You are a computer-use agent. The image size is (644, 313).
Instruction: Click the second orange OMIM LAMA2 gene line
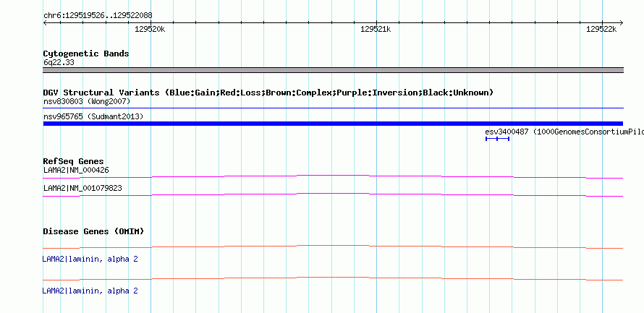(333, 279)
